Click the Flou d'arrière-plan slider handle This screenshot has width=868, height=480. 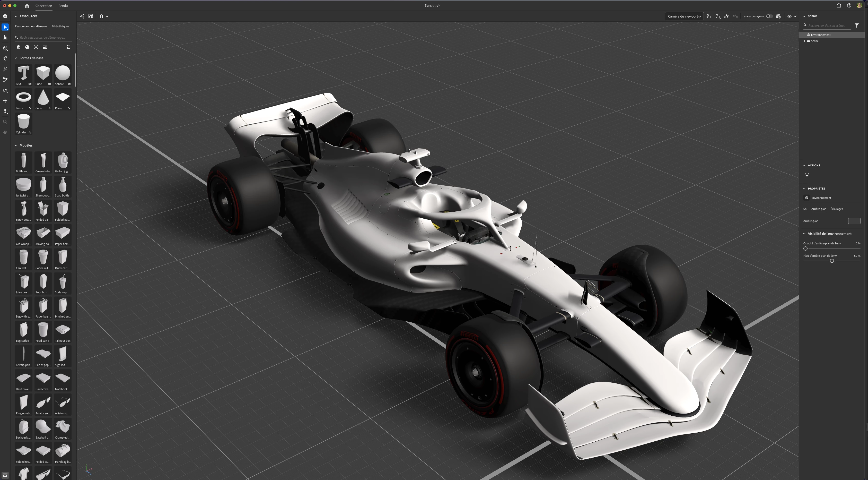click(832, 261)
